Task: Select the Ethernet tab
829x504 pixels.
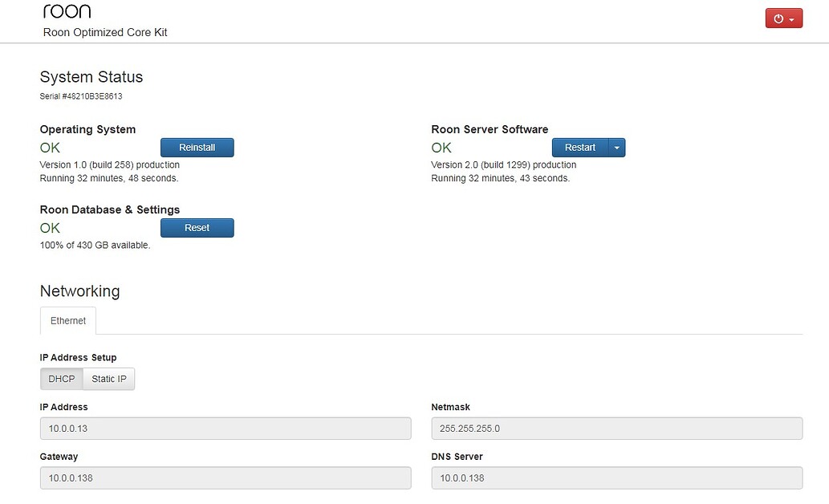Action: click(x=67, y=319)
